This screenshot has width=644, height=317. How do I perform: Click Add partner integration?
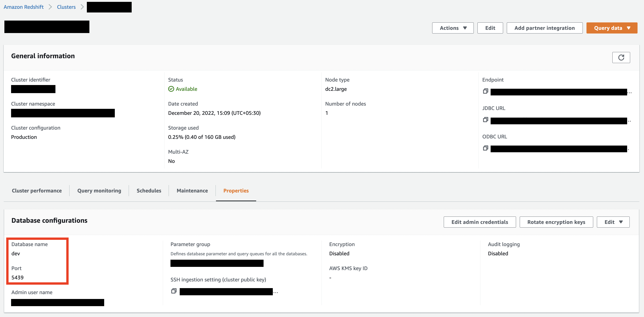pyautogui.click(x=544, y=28)
